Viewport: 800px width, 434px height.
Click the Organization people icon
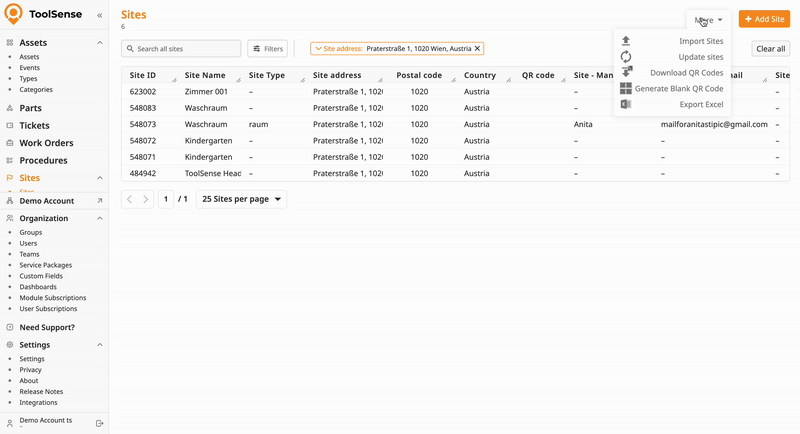10,218
